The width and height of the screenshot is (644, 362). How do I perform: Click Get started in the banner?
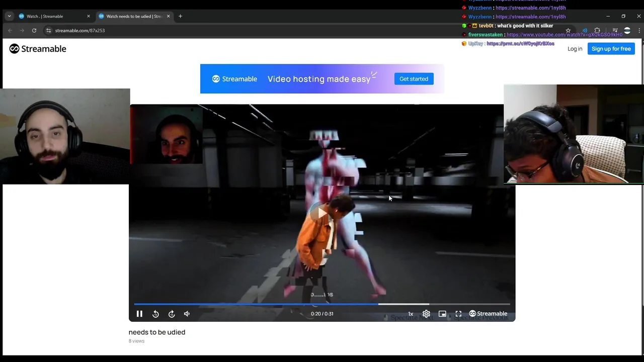point(414,79)
